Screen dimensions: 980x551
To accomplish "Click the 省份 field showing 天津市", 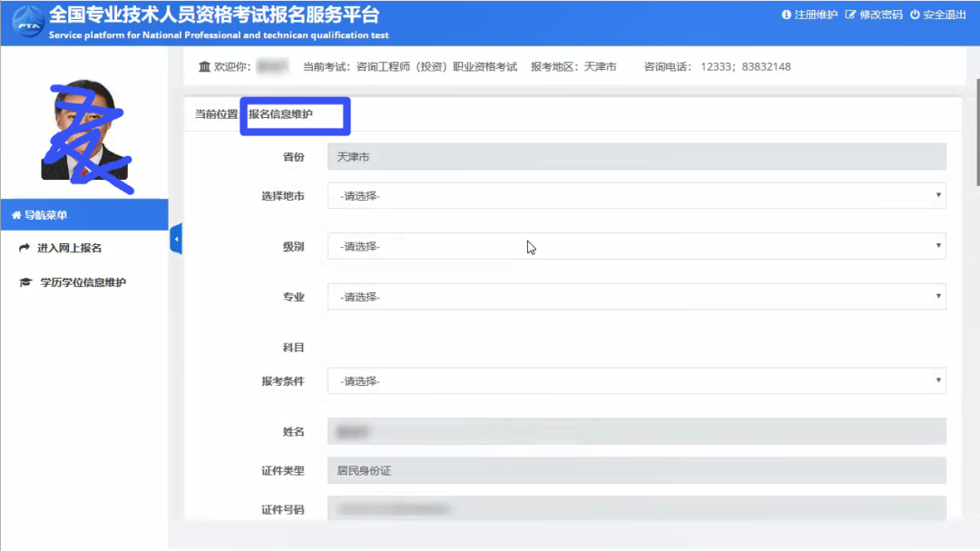I will click(636, 157).
